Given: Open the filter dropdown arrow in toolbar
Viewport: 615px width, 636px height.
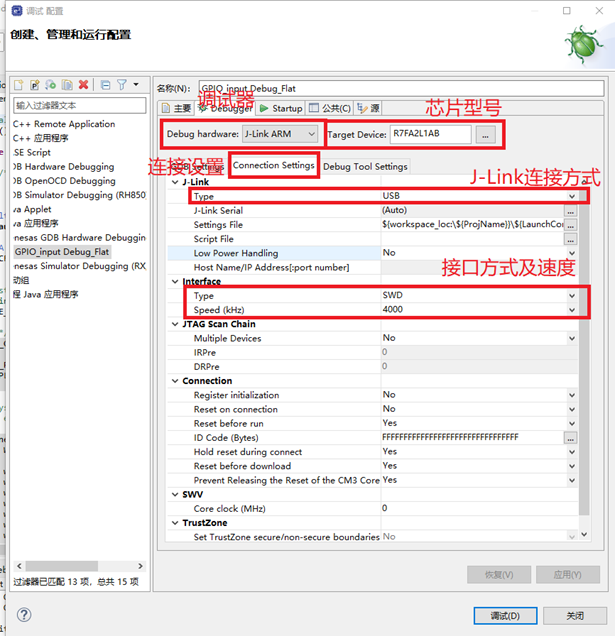Looking at the screenshot, I should pos(136,85).
